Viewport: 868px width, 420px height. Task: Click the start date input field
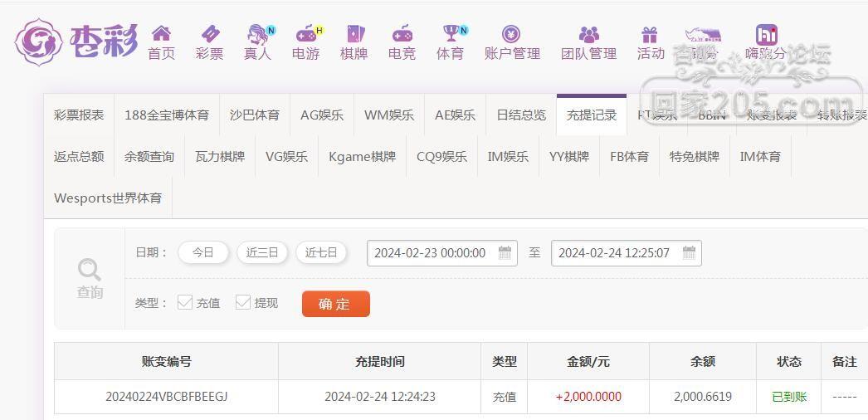tap(432, 253)
